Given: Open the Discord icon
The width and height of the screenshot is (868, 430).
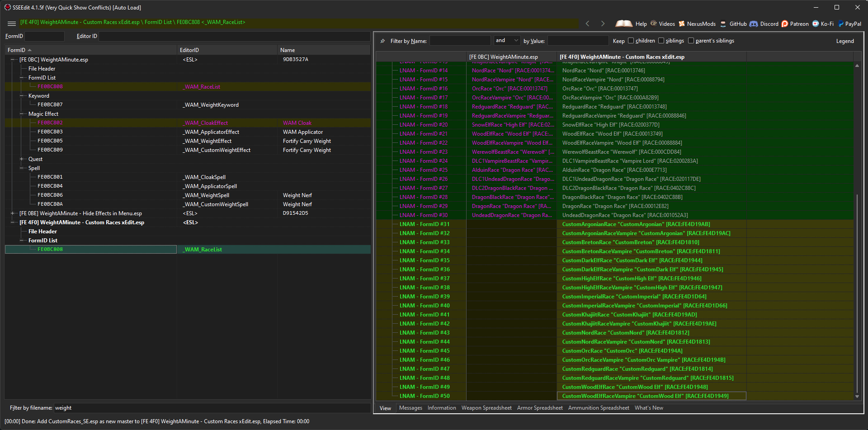Looking at the screenshot, I should click(754, 24).
